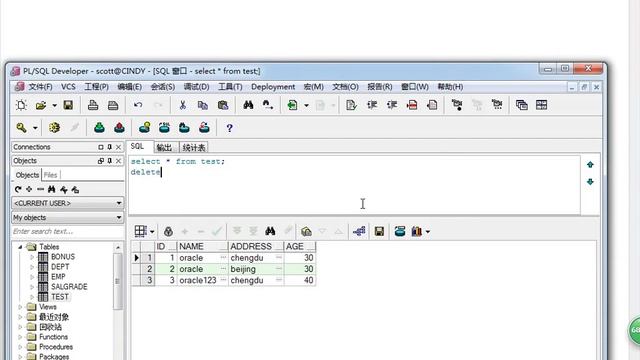Image resolution: width=640 pixels, height=360 pixels.
Task: Select the SALGRADE table in tree
Action: [69, 287]
